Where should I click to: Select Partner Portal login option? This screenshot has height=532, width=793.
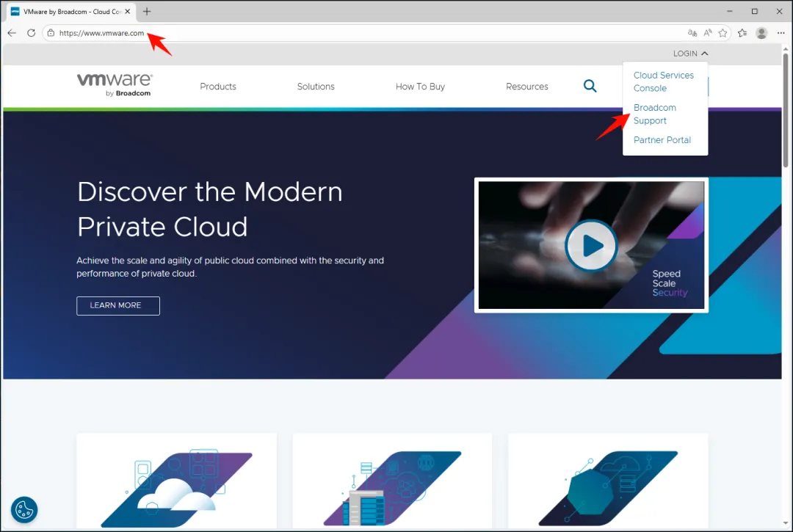[x=662, y=140]
